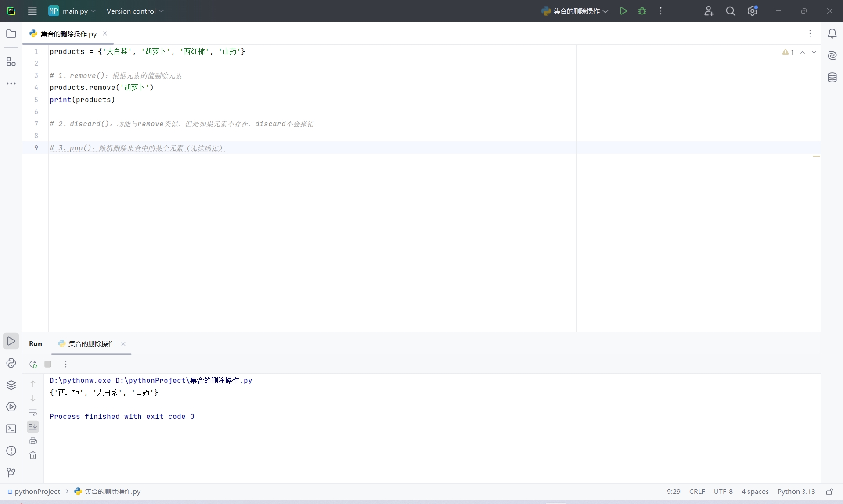Click the Python 3.13 interpreter in status bar
The height and width of the screenshot is (504, 843).
pos(796,491)
